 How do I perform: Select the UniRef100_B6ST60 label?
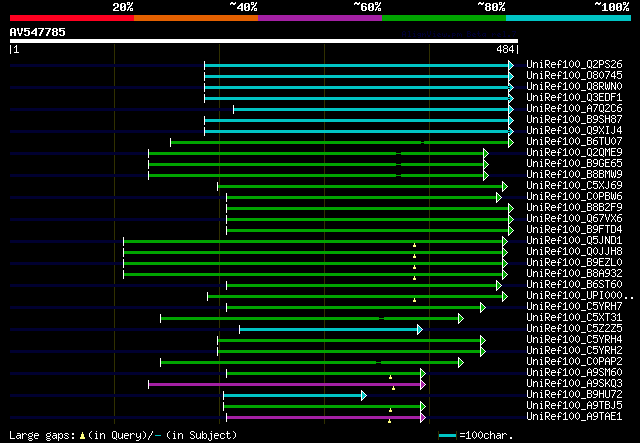(574, 285)
